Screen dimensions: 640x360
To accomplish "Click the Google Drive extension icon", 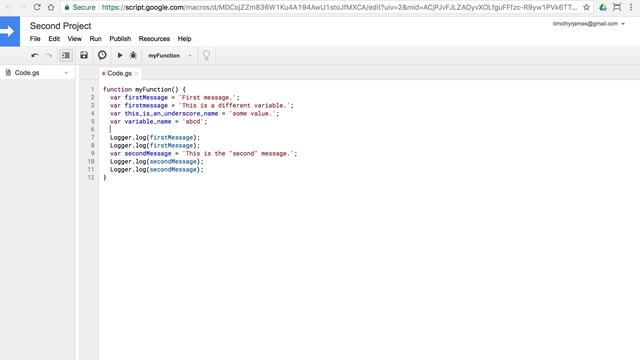I will 603,7.
